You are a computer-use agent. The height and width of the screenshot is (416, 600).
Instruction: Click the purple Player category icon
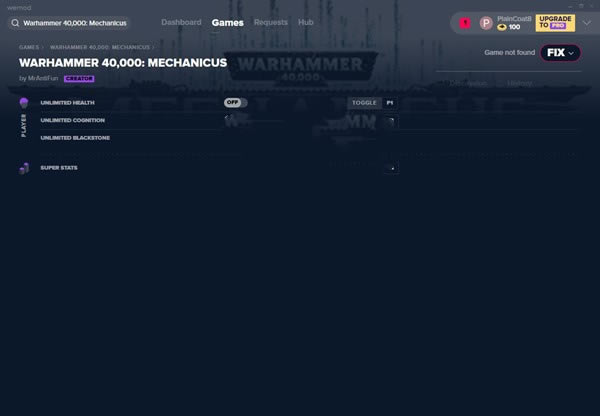pos(24,103)
